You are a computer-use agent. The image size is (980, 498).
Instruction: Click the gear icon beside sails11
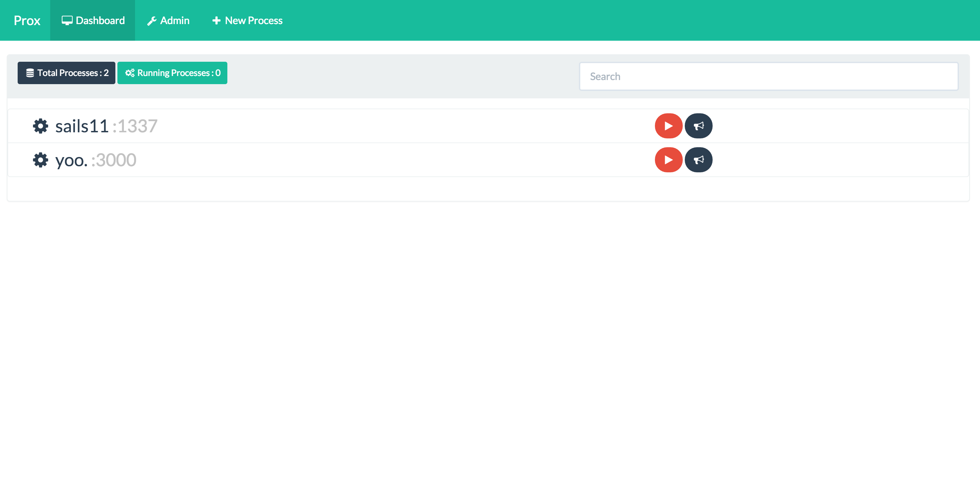(40, 126)
